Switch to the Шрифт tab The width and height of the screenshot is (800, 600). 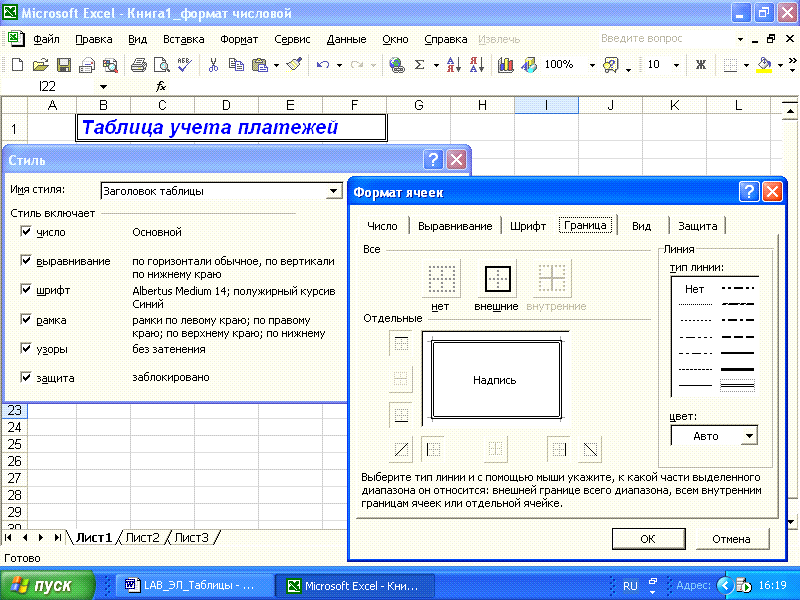[528, 226]
